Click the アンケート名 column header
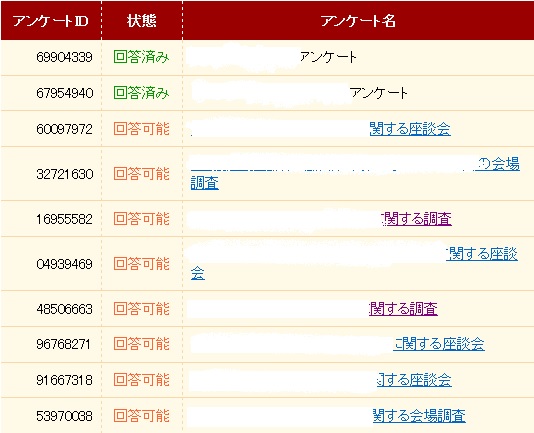This screenshot has height=433, width=534. tap(358, 21)
